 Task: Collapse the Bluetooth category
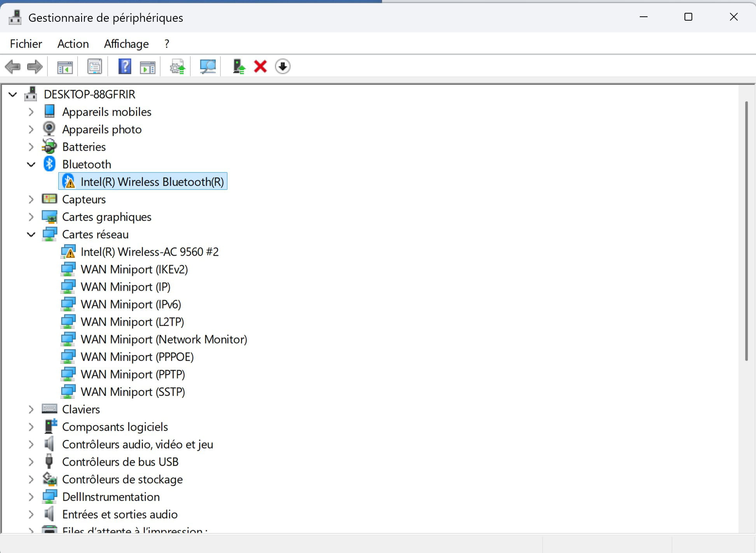31,164
